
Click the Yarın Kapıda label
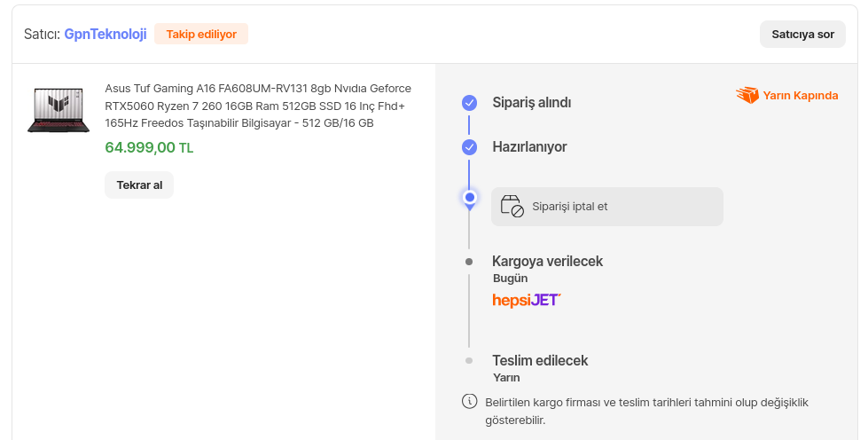click(800, 95)
